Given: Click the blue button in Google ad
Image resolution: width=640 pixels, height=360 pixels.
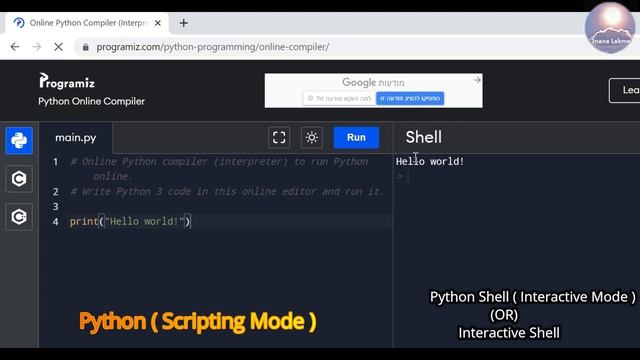Looking at the screenshot, I should coord(410,98).
